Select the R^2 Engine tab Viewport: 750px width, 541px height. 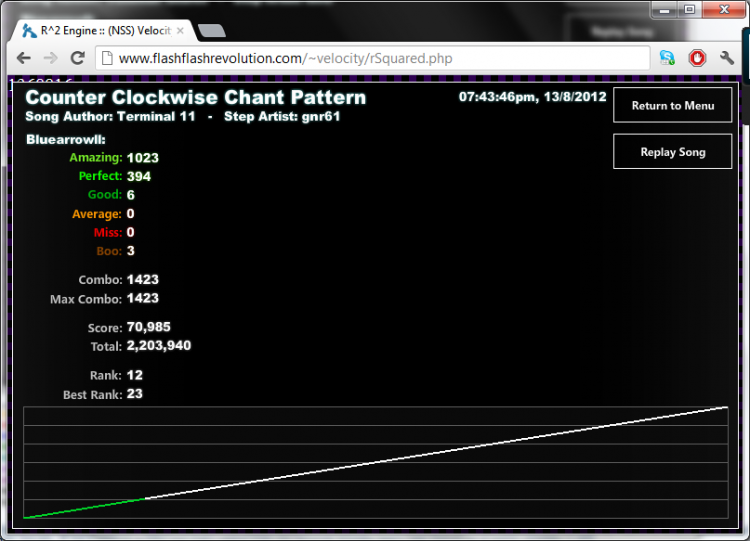[x=100, y=30]
